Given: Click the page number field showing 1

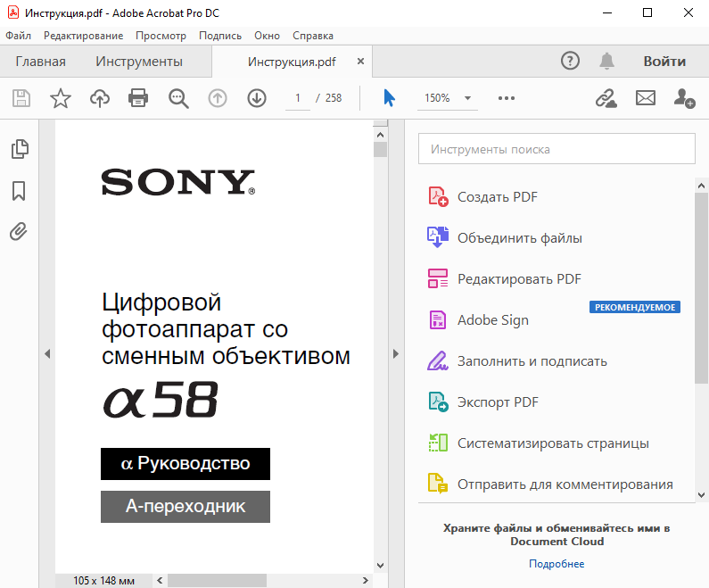Looking at the screenshot, I should pos(298,98).
